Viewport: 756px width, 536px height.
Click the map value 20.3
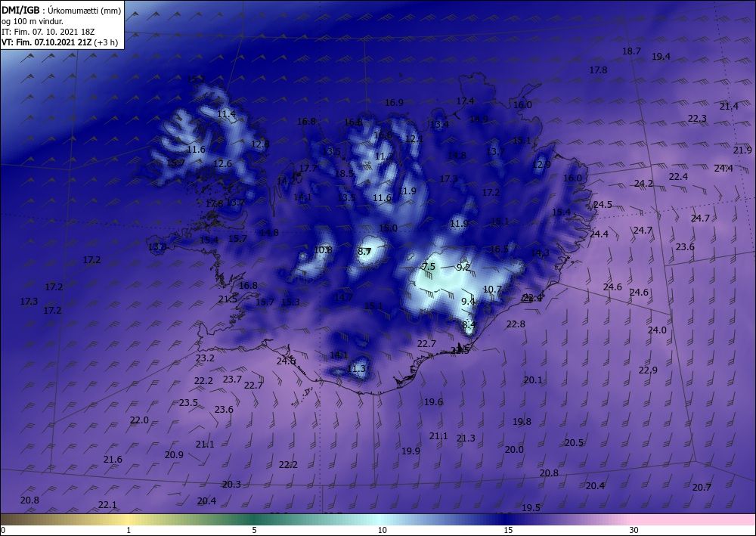[231, 485]
